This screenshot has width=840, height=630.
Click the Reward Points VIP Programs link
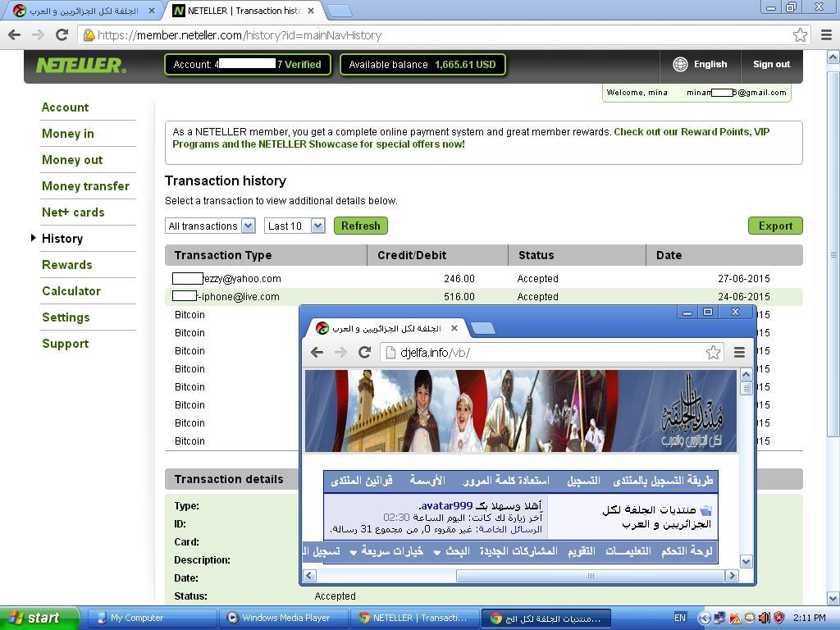pyautogui.click(x=471, y=138)
